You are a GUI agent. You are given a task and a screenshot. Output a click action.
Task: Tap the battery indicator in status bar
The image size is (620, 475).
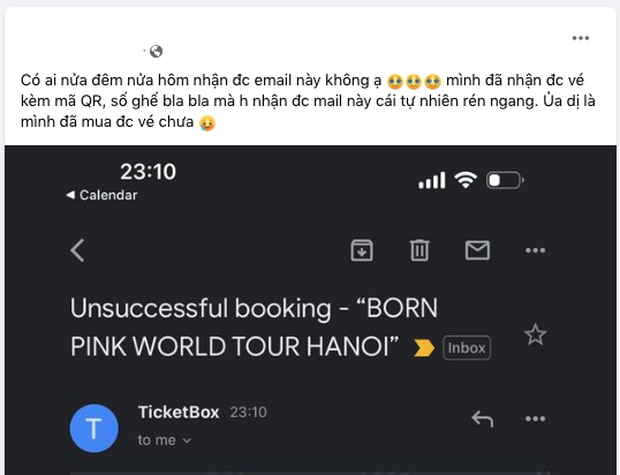click(x=504, y=181)
